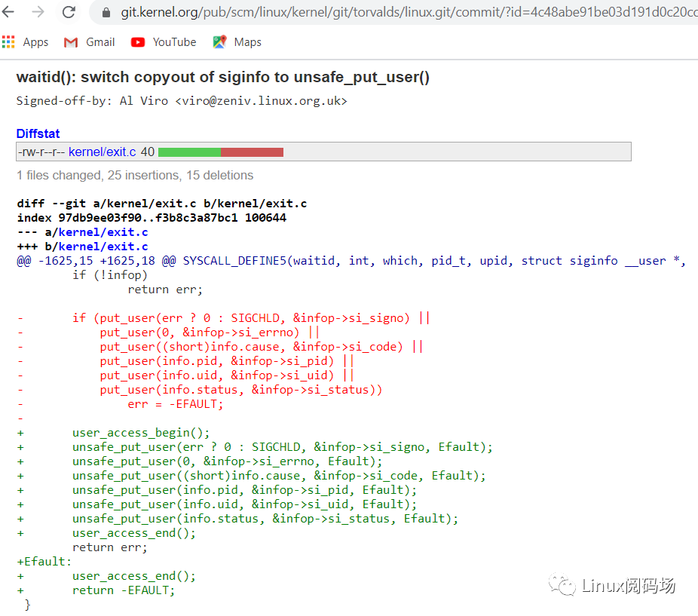Click the 'index 97db9ee03f90..f3b8c3a87bc1' line
This screenshot has height=616, width=698.
pos(152,218)
